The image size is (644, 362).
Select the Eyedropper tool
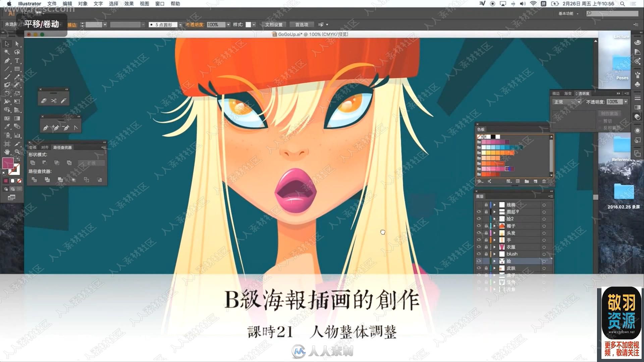(x=7, y=127)
